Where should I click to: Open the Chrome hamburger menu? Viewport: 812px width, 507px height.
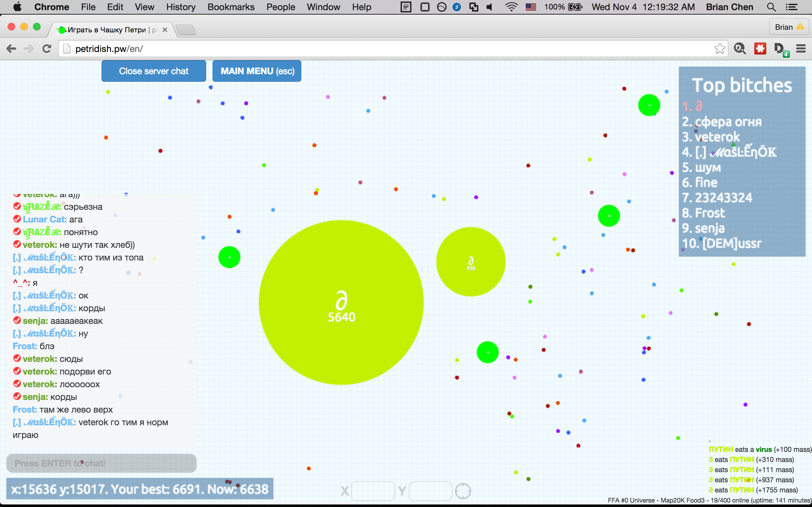pos(801,49)
